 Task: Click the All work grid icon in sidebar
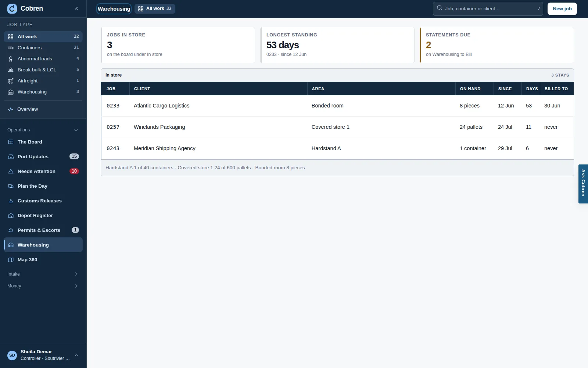coord(11,37)
